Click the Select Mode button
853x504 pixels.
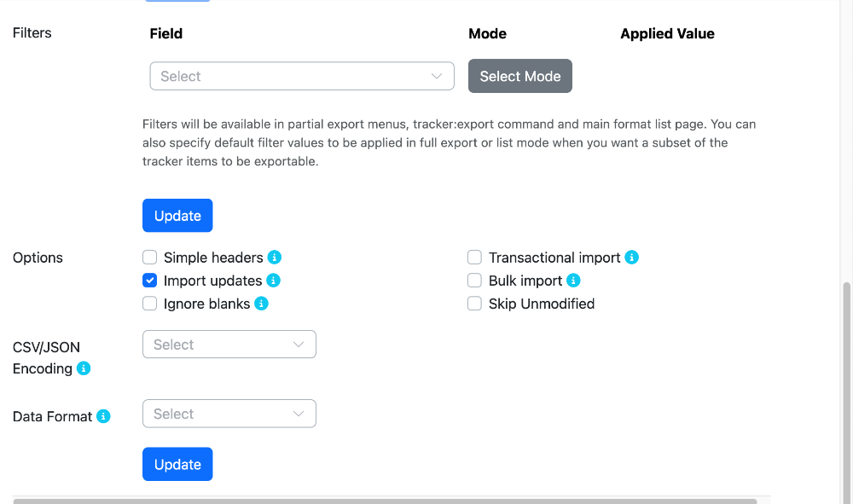coord(520,76)
